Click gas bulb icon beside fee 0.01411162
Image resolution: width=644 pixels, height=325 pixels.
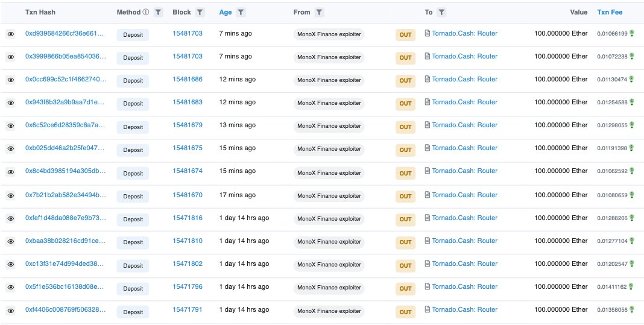(631, 286)
